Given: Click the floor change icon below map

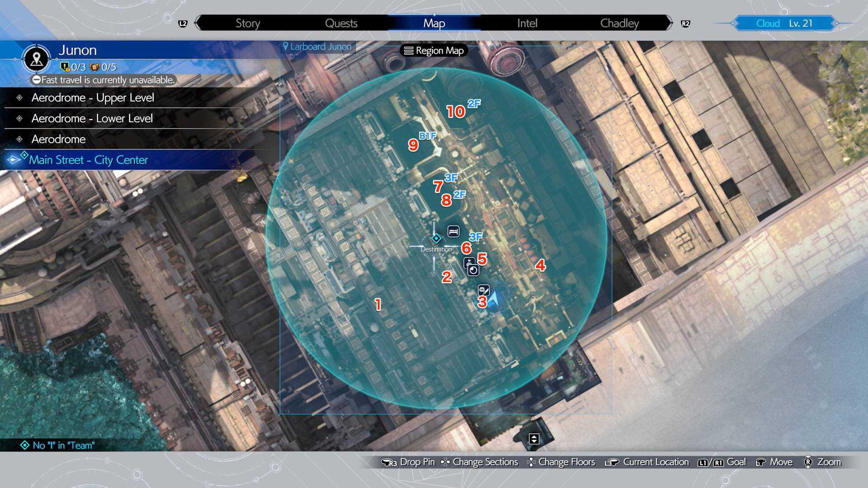Looking at the screenshot, I should pos(534,439).
